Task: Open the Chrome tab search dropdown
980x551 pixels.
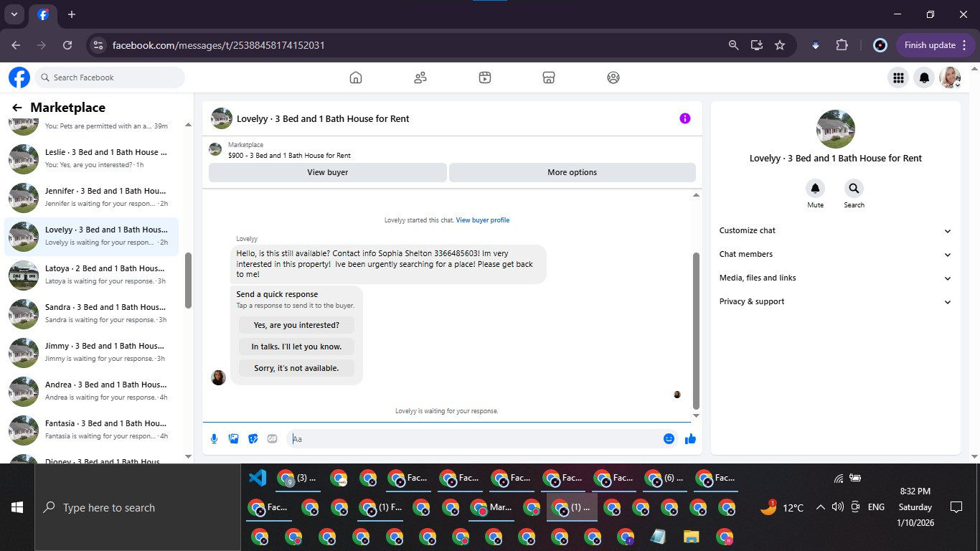Action: tap(14, 14)
